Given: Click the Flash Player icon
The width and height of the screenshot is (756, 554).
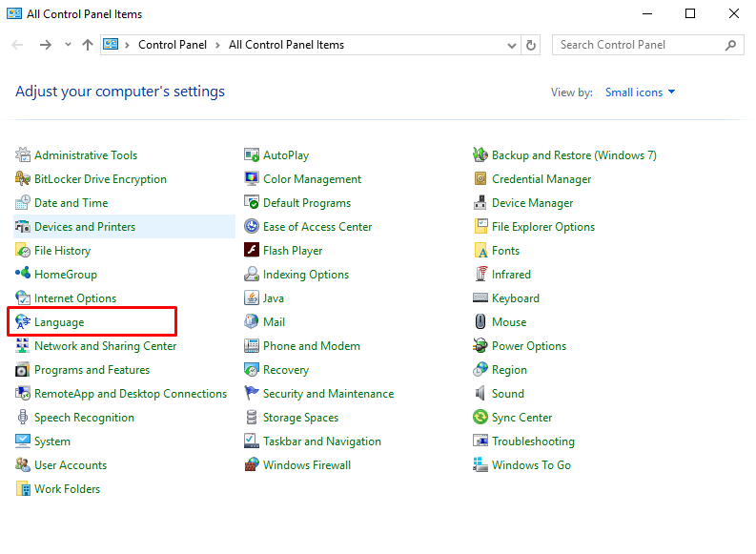Looking at the screenshot, I should point(252,250).
